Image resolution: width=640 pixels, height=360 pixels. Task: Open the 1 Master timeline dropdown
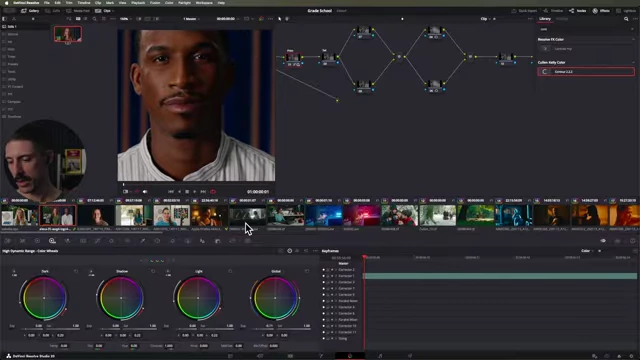click(x=191, y=19)
